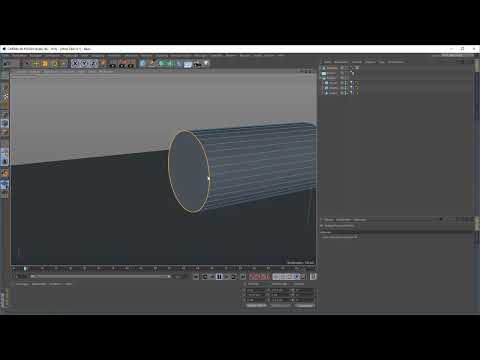Click the red Record Active Objects button
Viewport: 480px width, 360px height.
[252, 276]
